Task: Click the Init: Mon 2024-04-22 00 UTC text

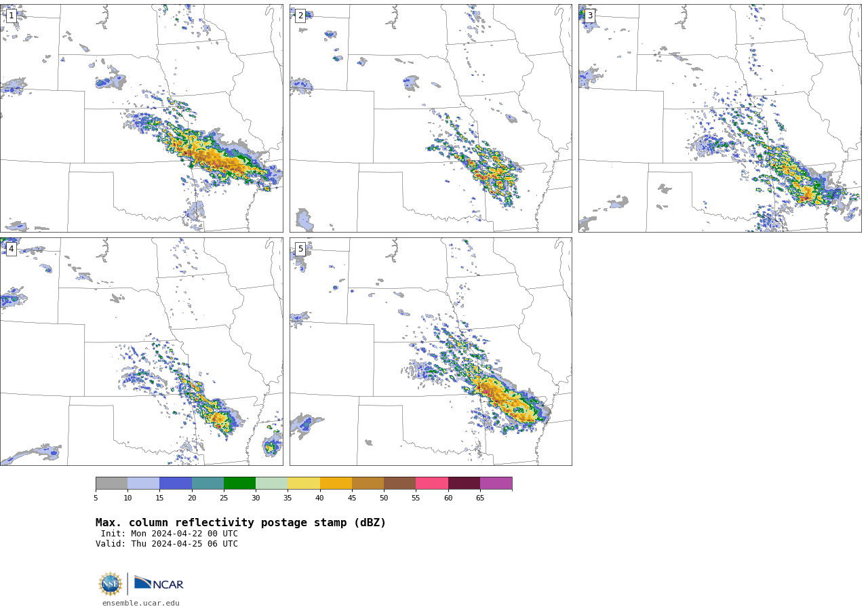Action: point(170,534)
